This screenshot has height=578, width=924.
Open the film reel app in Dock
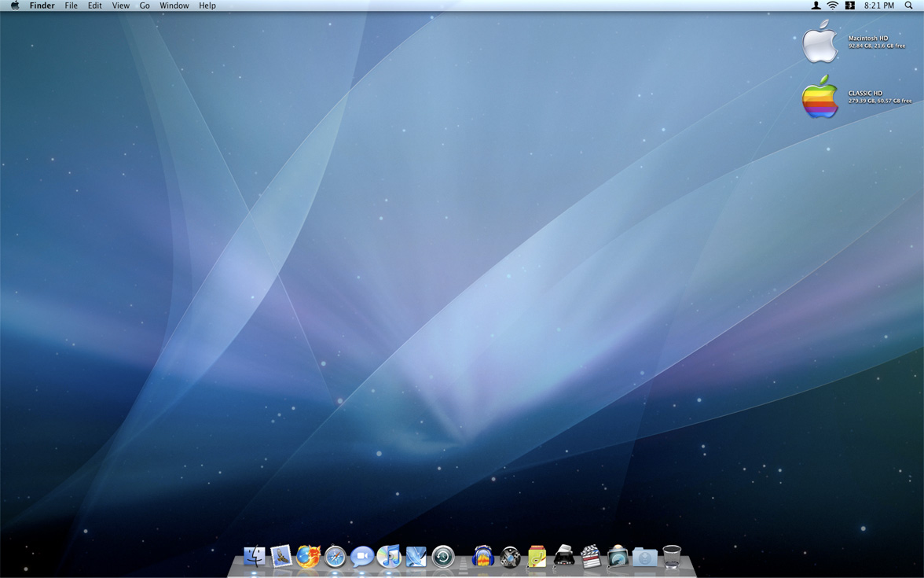pos(510,556)
